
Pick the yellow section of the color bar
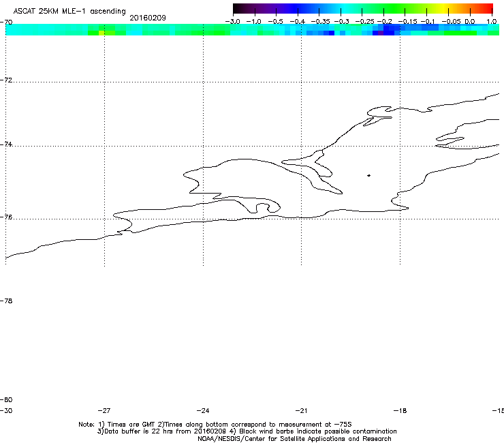point(443,9)
